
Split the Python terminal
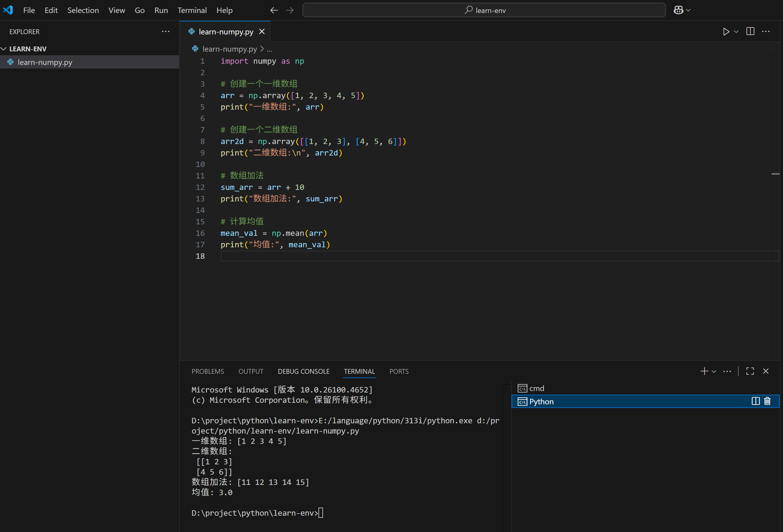tap(755, 401)
